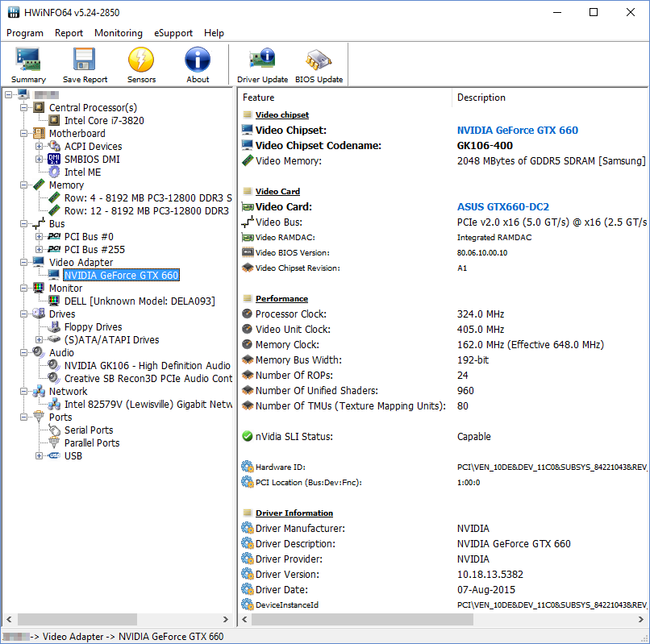The height and width of the screenshot is (644, 650).
Task: Click the Ports connector icon
Action: (39, 417)
